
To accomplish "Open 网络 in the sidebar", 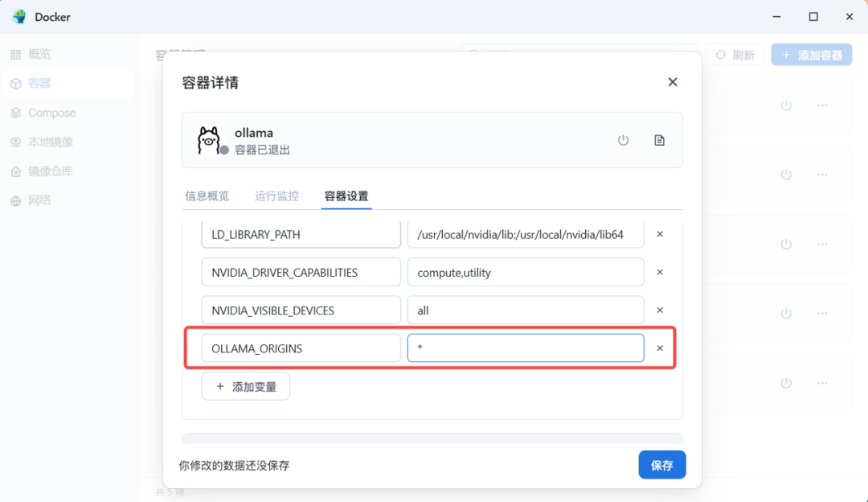I will click(x=68, y=200).
